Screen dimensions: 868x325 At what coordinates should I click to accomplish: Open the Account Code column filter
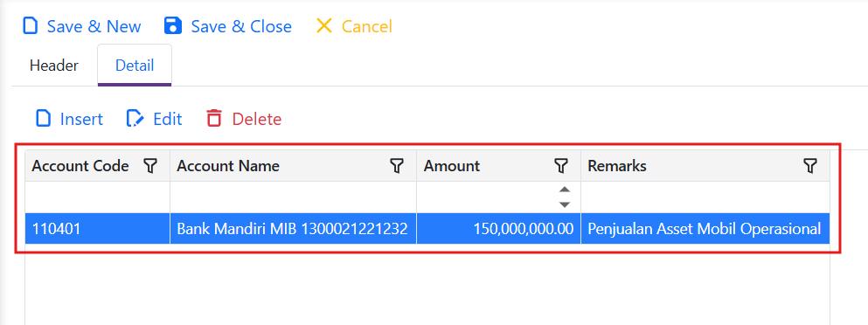150,165
